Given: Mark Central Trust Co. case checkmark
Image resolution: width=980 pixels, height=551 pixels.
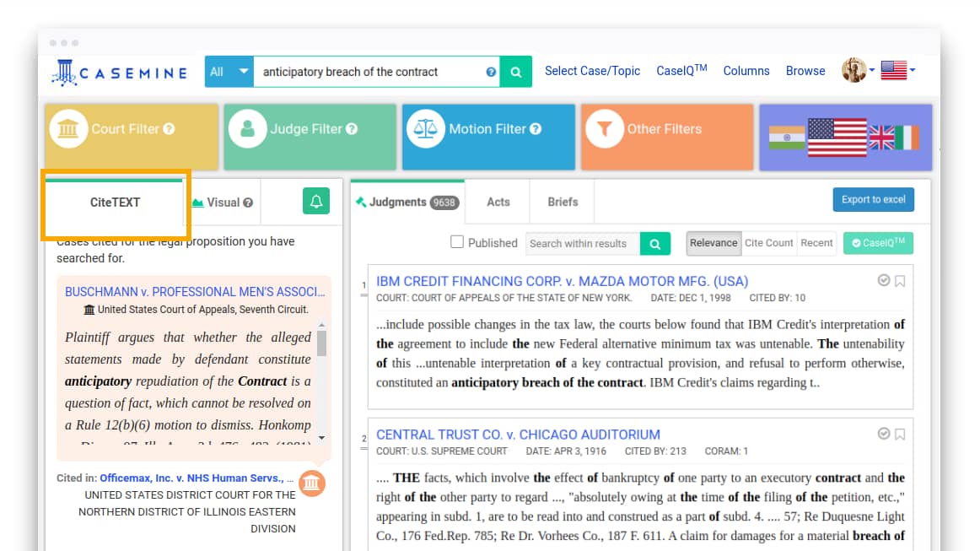Looking at the screenshot, I should pos(884,434).
